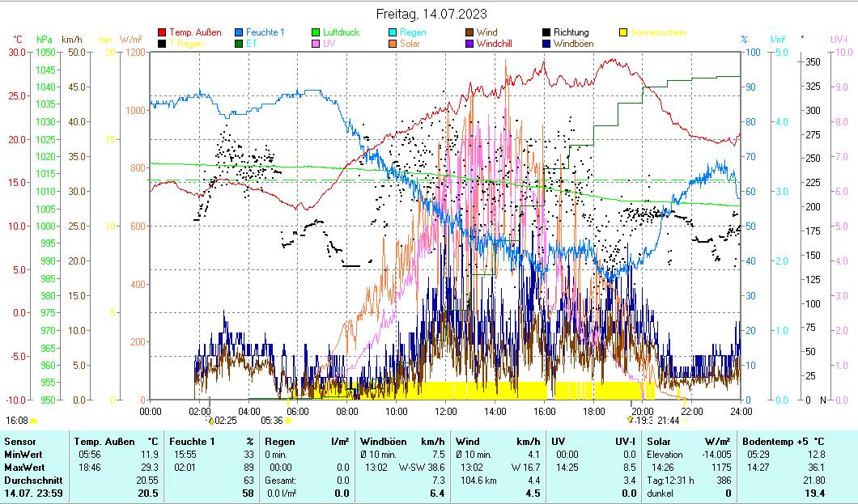Click the red Temp. Außen legend swatch

click(161, 32)
